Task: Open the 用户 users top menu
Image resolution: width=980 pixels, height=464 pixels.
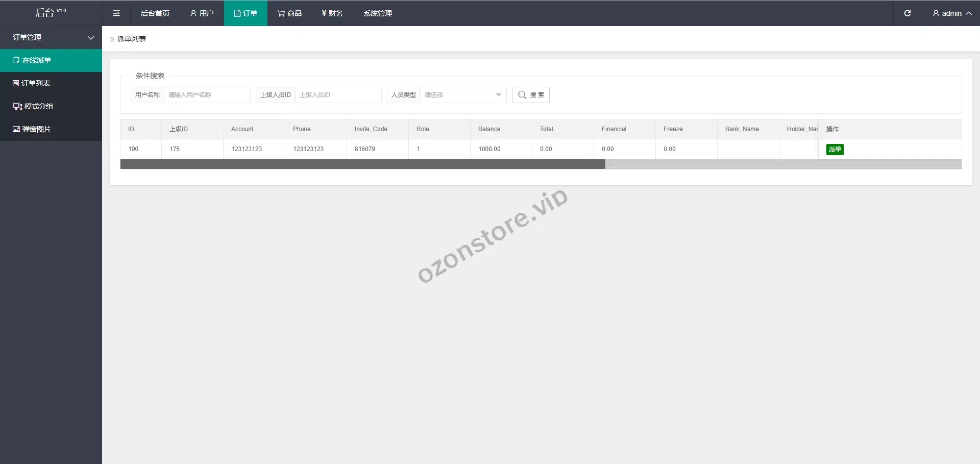Action: coord(202,13)
